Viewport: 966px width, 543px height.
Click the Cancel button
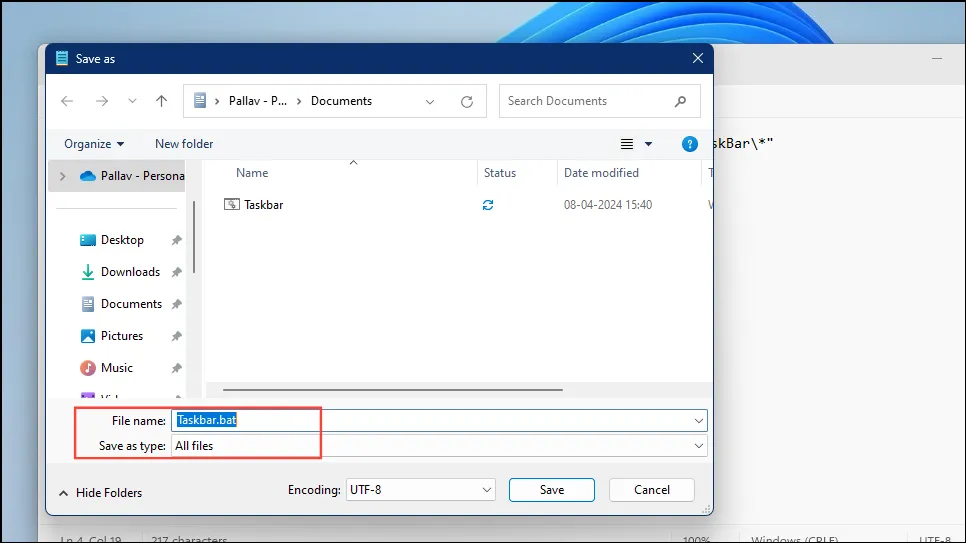652,490
